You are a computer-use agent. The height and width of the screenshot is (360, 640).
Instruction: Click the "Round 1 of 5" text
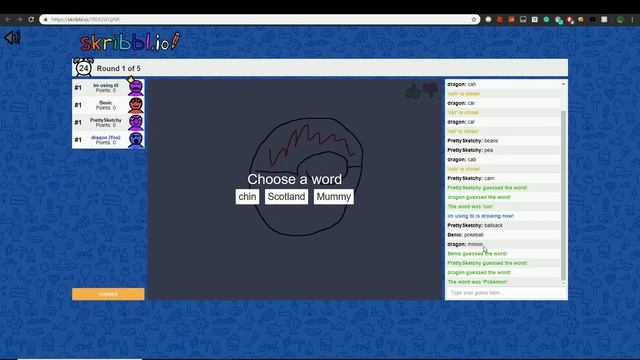coord(118,69)
